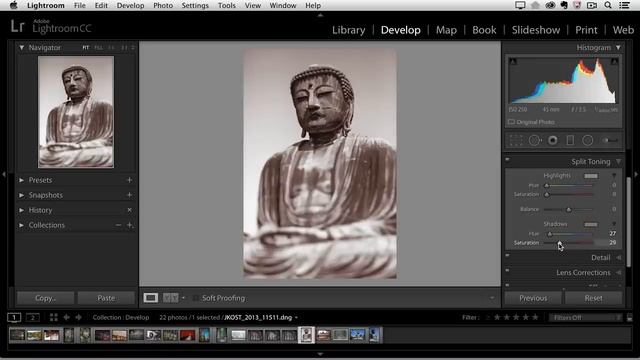Expand the Lens Corrections panel
The height and width of the screenshot is (360, 640).
(x=619, y=272)
